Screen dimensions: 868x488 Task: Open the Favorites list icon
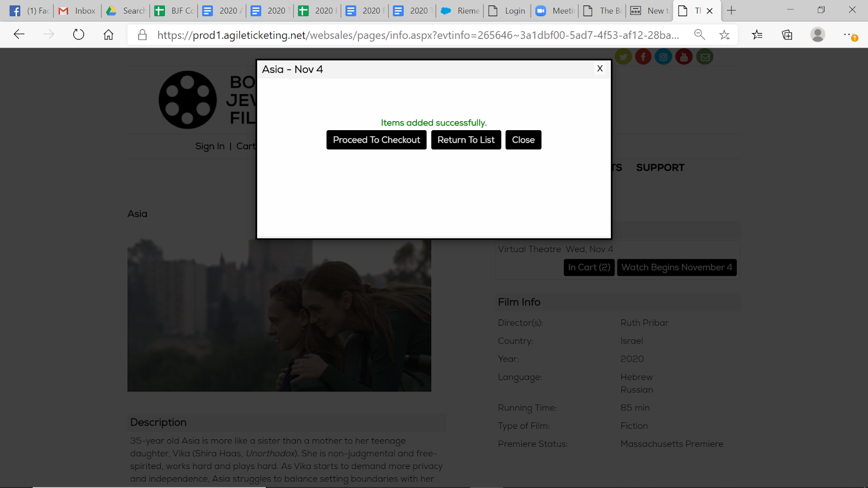[x=757, y=35]
